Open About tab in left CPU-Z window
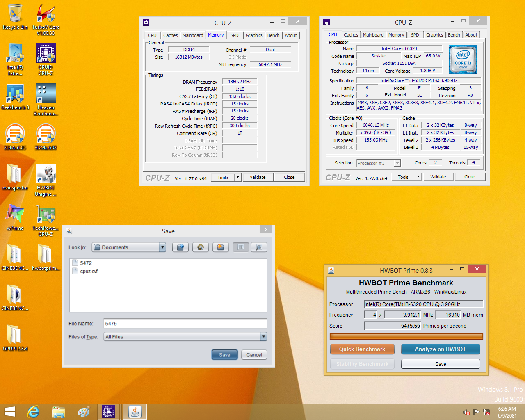This screenshot has width=525, height=420. [x=291, y=35]
